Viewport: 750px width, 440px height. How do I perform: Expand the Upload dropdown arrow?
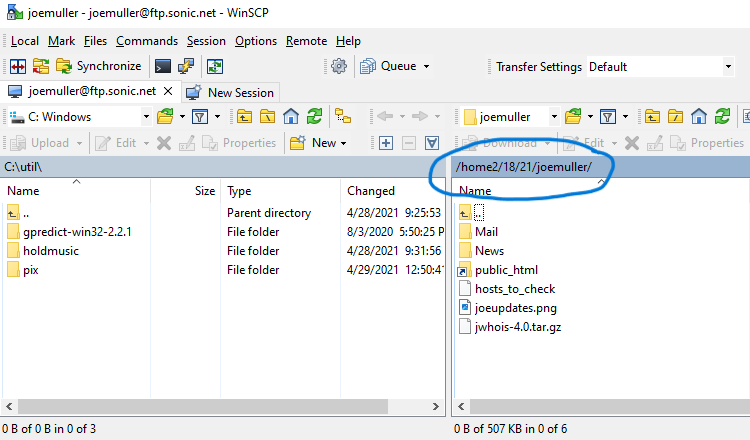tap(79, 143)
